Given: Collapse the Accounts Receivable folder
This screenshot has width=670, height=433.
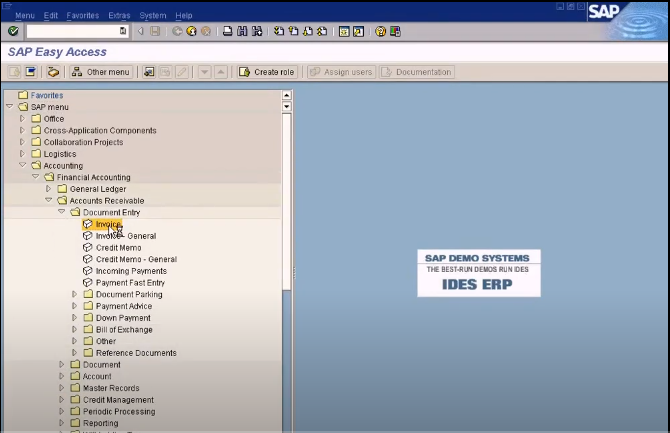Looking at the screenshot, I should 48,200.
